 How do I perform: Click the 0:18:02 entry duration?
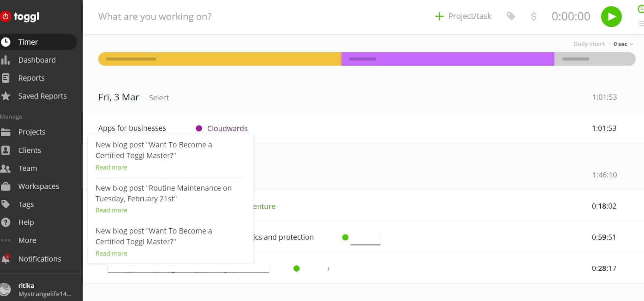pyautogui.click(x=604, y=206)
